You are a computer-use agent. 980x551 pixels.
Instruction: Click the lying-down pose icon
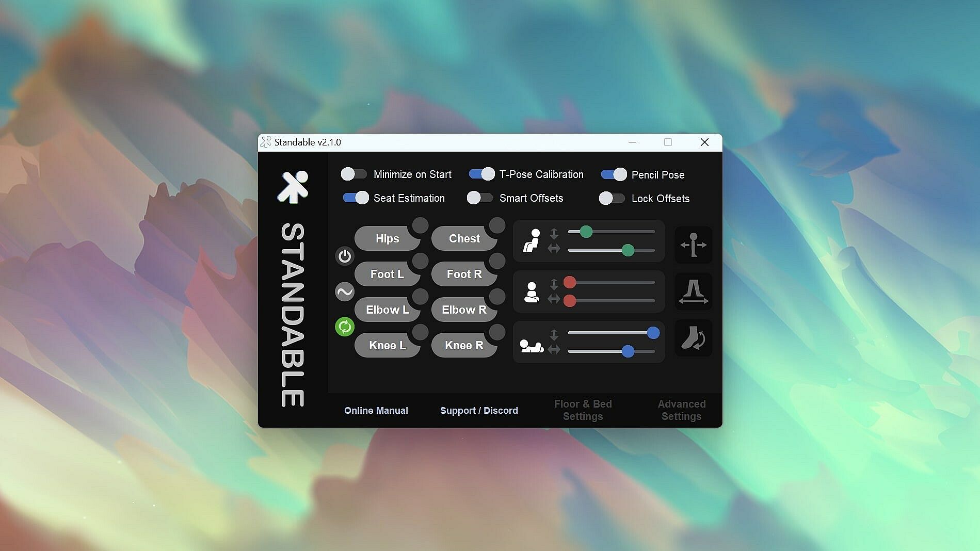[x=532, y=346]
